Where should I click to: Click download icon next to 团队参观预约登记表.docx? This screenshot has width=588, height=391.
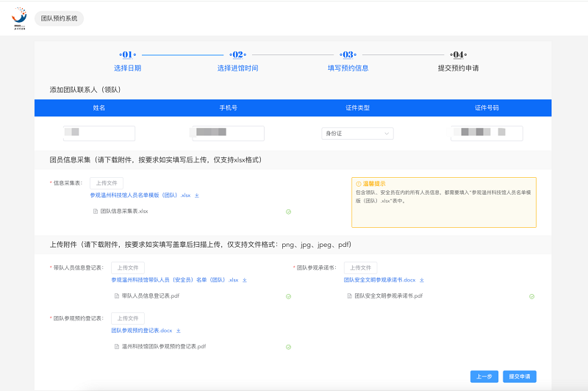pos(179,331)
